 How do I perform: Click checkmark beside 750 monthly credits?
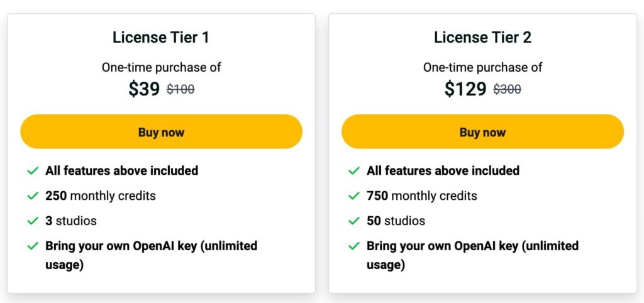point(353,196)
